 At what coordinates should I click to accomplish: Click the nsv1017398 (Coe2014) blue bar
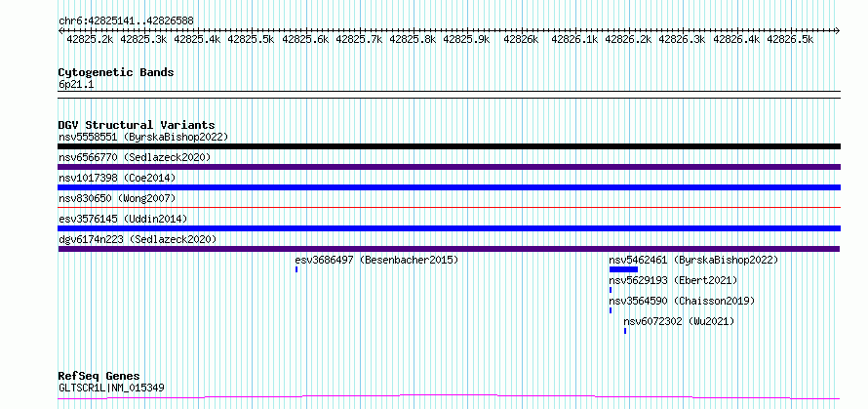point(449,187)
